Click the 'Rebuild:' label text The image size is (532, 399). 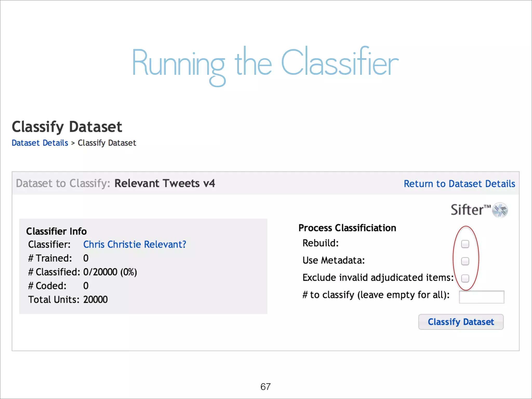[x=321, y=243]
